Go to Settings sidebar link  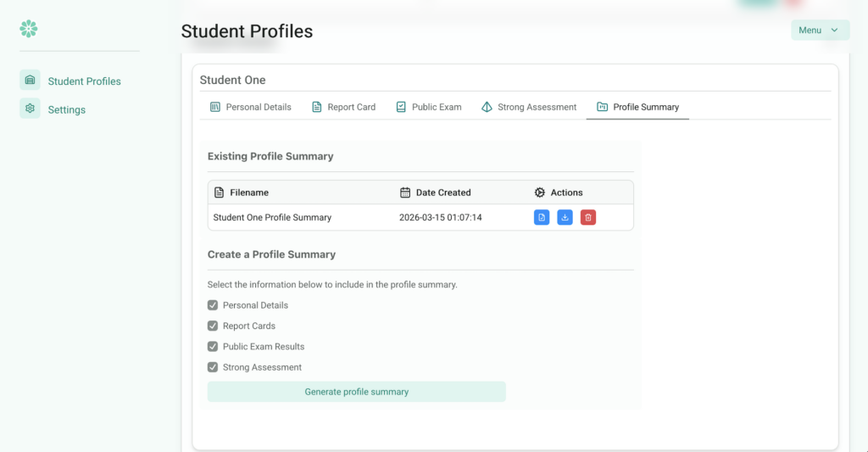coord(66,109)
